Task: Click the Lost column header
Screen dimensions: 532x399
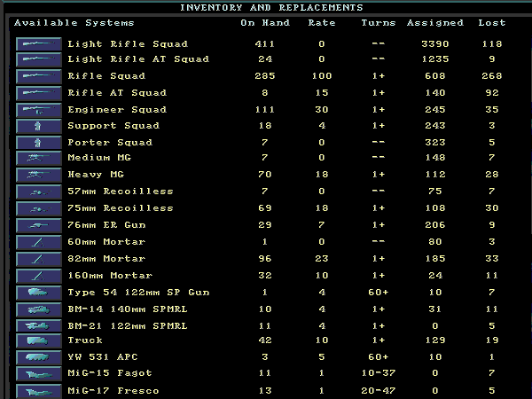Action: click(492, 23)
